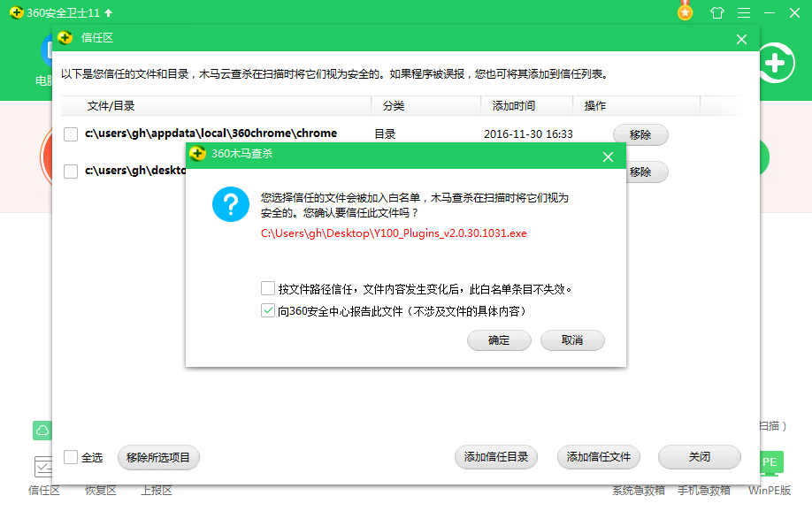This screenshot has width=812, height=511.
Task: Open the skin changer shirt icon
Action: (x=716, y=13)
